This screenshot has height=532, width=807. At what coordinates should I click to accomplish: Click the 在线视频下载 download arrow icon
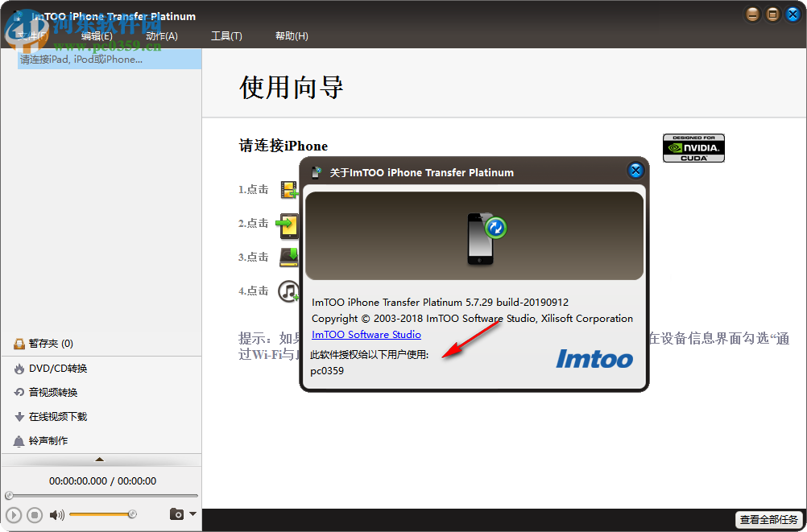pyautogui.click(x=19, y=416)
